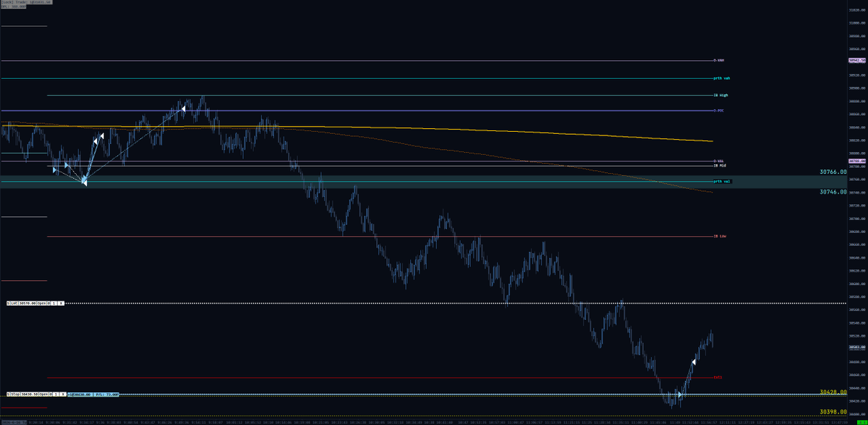The image size is (868, 425).
Task: Click the 30766.00 zone price label
Action: [833, 172]
